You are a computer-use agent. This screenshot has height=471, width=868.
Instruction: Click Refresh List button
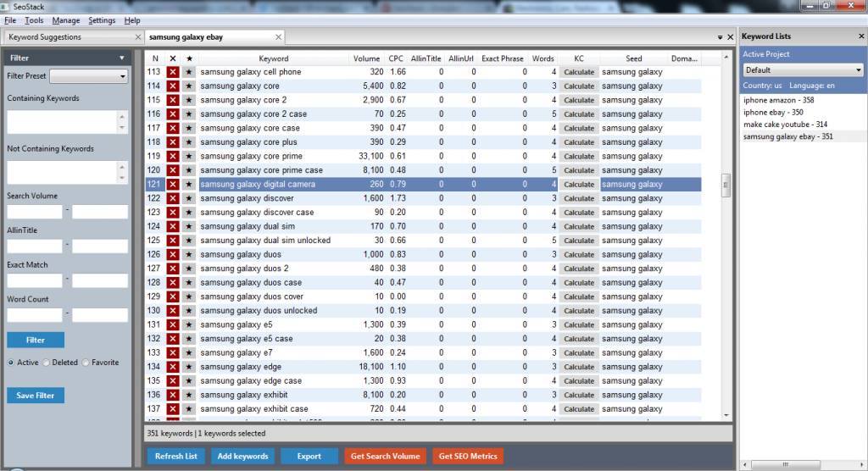[176, 456]
